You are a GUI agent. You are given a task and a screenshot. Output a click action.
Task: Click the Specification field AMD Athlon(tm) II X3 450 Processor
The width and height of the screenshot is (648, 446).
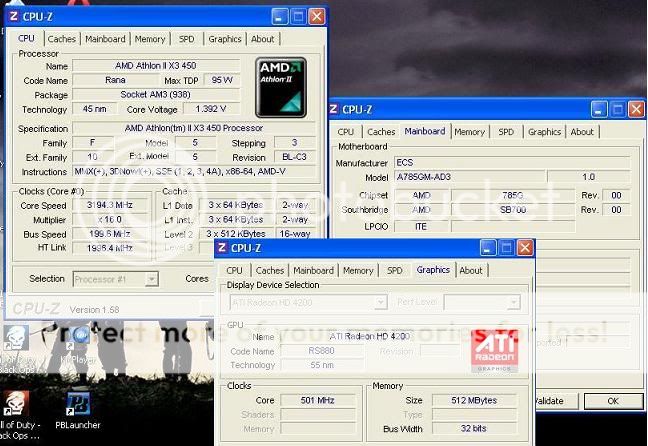click(194, 128)
